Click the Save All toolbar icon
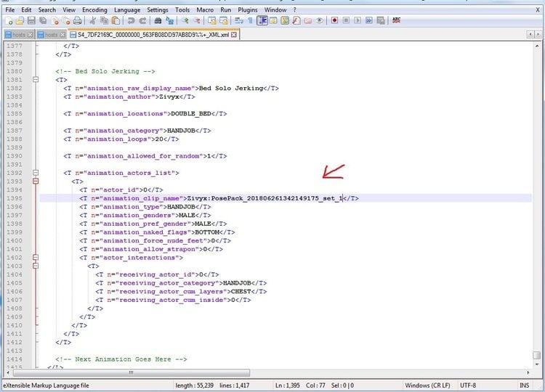The width and height of the screenshot is (545, 392). point(43,21)
